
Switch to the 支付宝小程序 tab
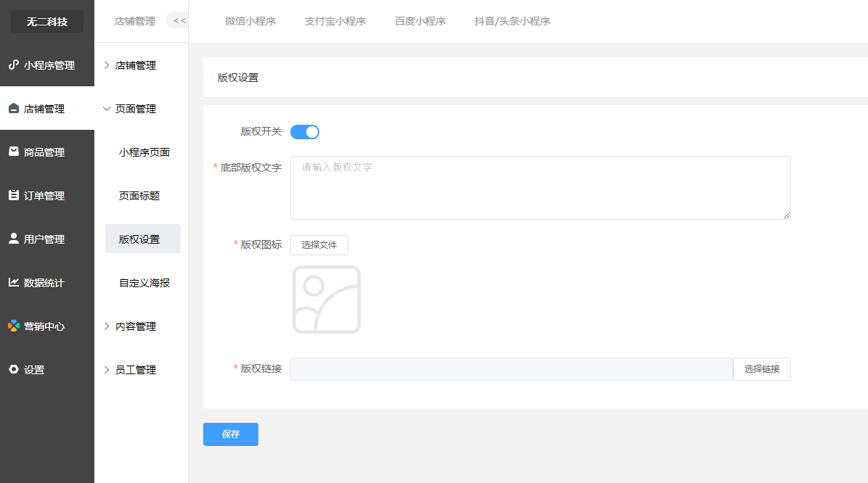pyautogui.click(x=335, y=21)
